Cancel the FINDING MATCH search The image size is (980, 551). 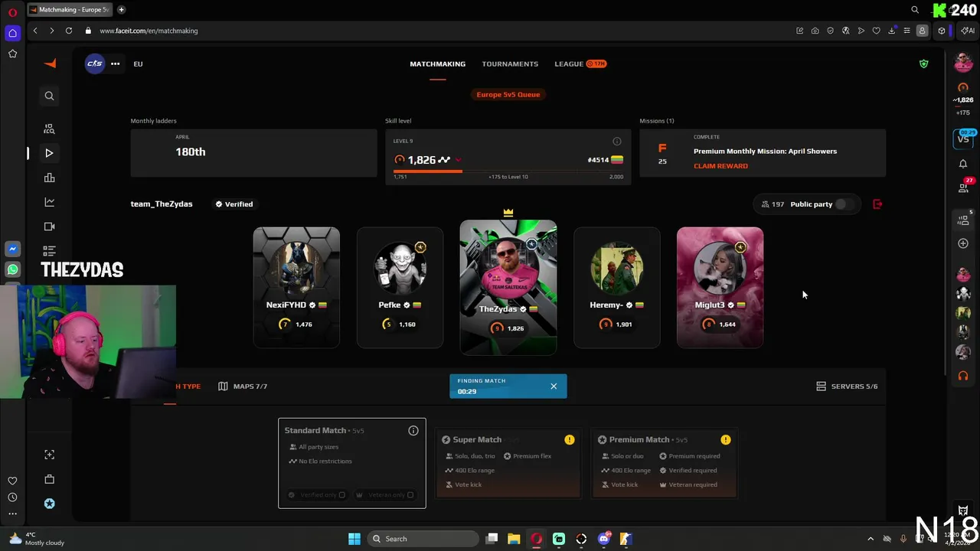point(554,386)
